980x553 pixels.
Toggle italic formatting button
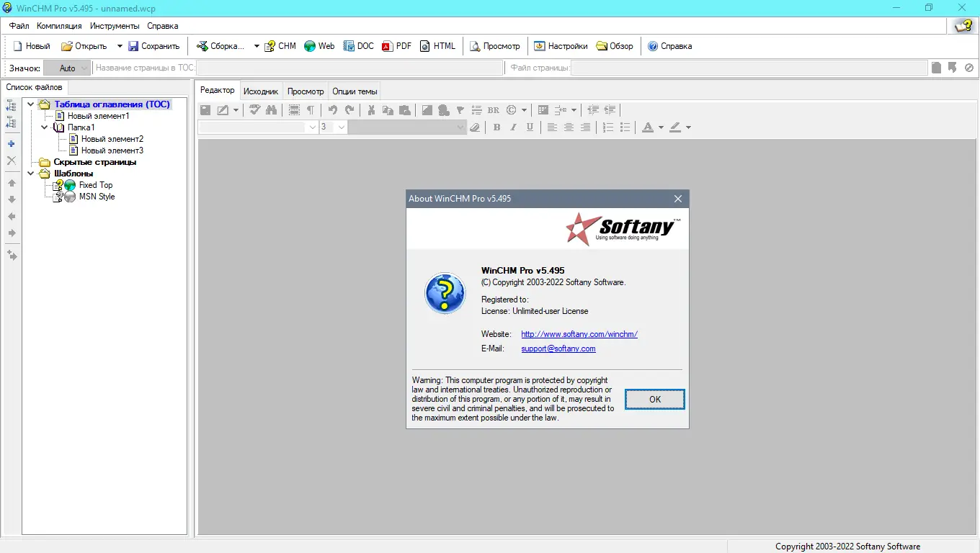tap(513, 127)
